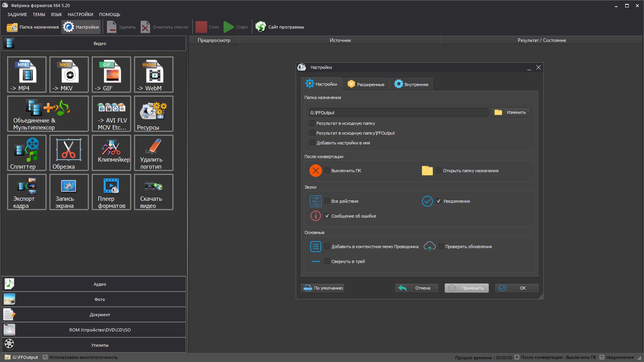Click the Применить button
Image resolution: width=644 pixels, height=362 pixels.
(x=467, y=288)
